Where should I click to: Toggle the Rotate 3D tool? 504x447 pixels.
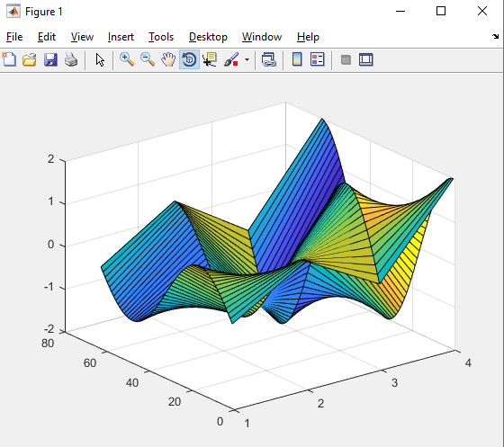[x=189, y=59]
